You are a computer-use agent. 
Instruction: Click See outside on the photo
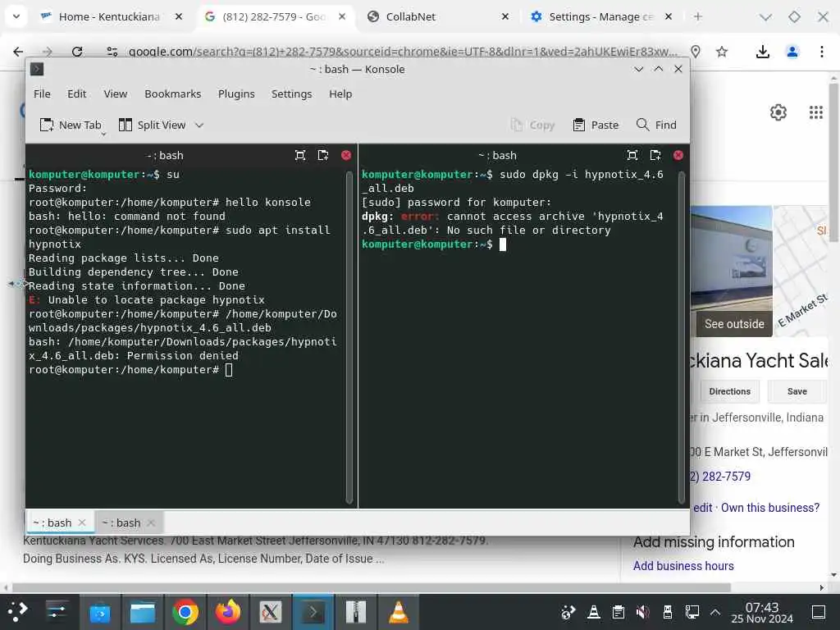(734, 324)
